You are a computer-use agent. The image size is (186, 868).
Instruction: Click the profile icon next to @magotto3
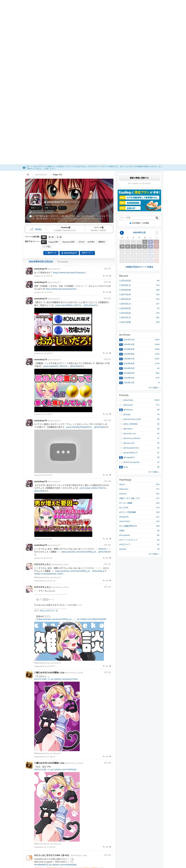pos(121,458)
